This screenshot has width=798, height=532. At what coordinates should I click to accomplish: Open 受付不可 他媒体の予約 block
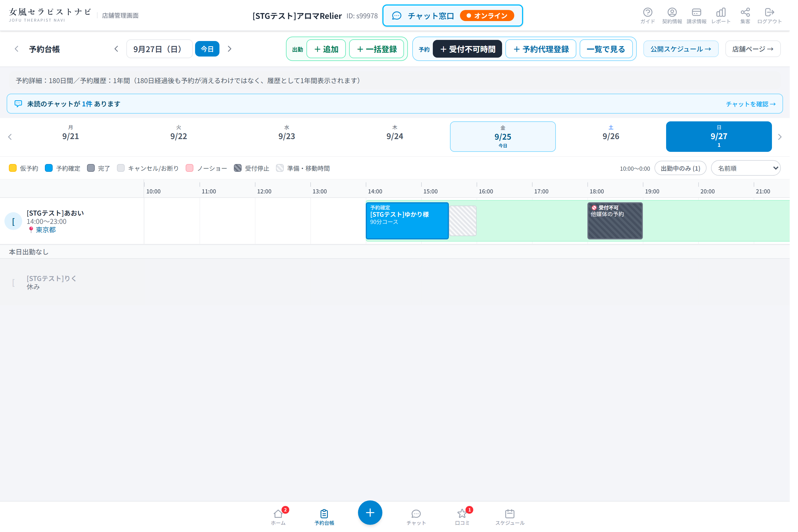point(621,223)
